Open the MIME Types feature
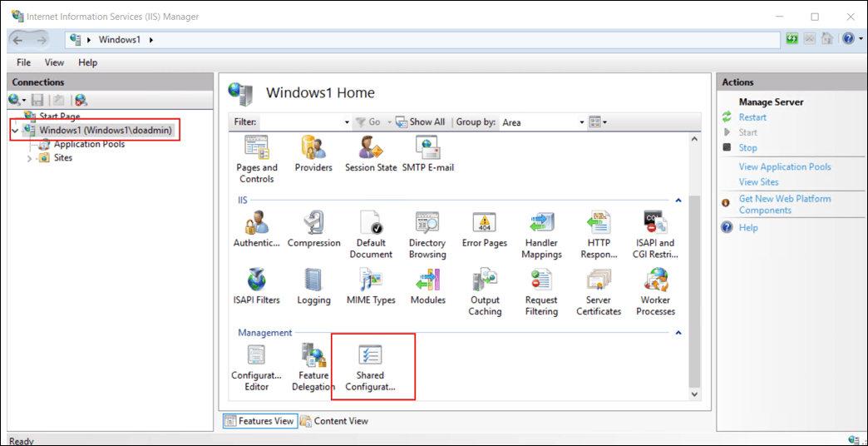The image size is (868, 446). 371,286
